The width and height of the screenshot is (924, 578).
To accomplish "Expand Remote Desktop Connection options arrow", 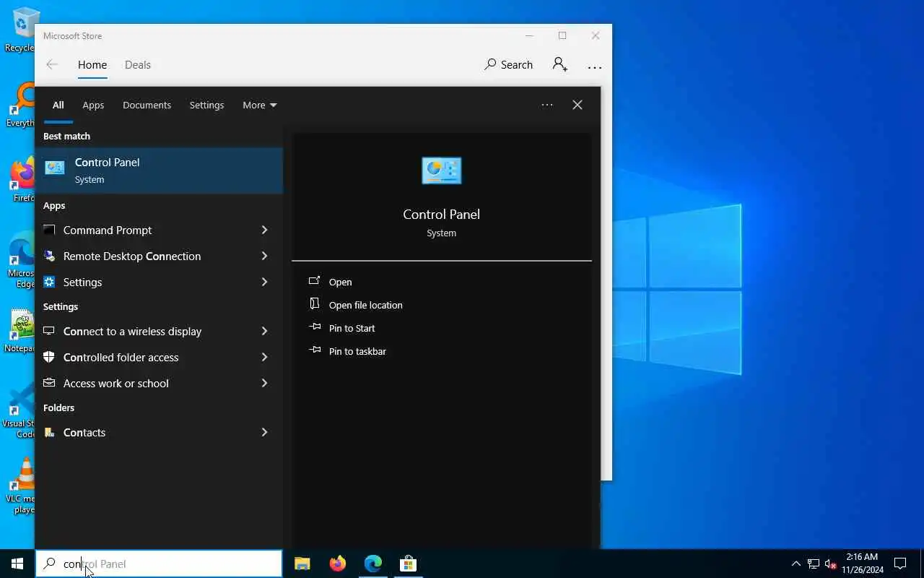I will click(x=264, y=256).
